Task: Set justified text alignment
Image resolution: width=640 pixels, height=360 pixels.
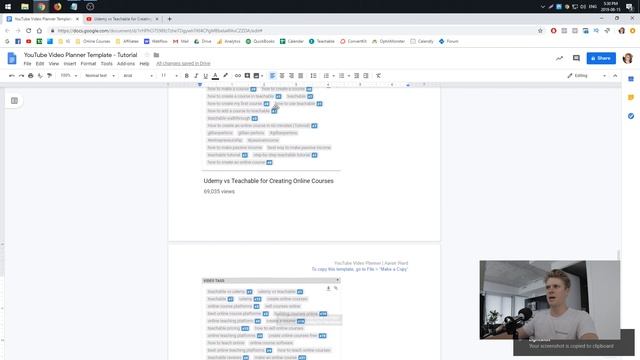Action: pyautogui.click(x=300, y=76)
